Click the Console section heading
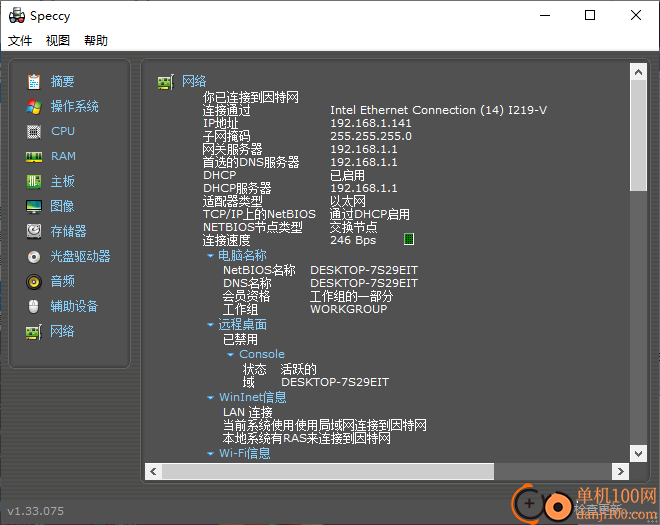660x525 pixels. click(x=262, y=354)
